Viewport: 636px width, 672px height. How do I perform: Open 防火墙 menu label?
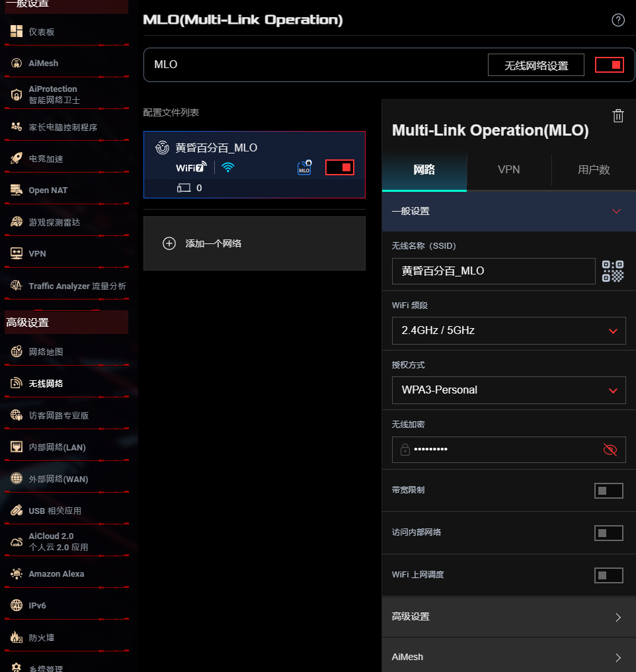pos(42,638)
